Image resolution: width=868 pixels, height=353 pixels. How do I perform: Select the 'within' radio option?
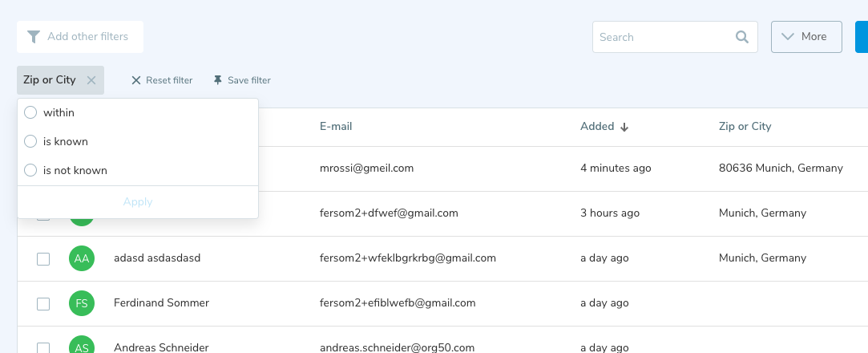pyautogui.click(x=30, y=112)
